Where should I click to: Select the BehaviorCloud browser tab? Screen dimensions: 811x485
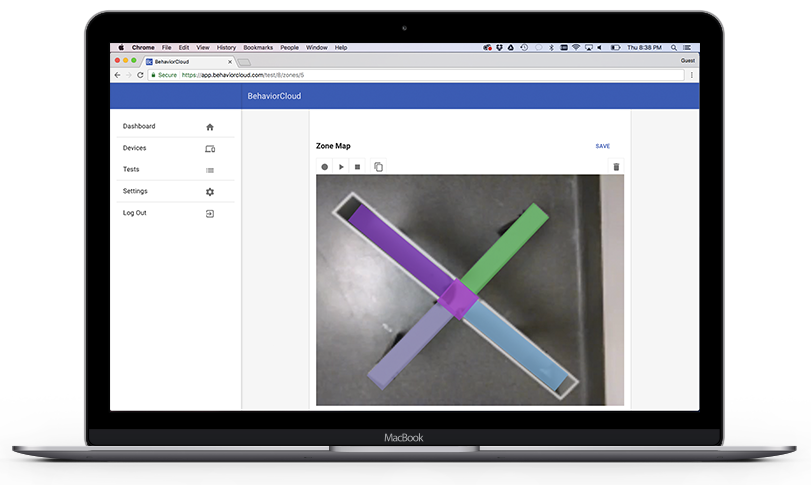[189, 62]
